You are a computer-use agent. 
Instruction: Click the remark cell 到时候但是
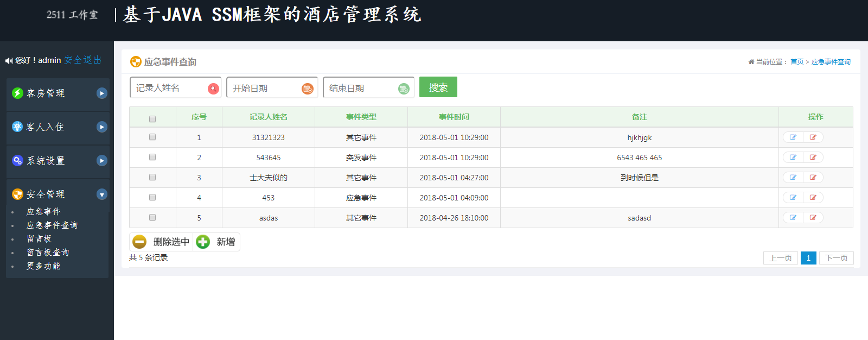pyautogui.click(x=640, y=178)
